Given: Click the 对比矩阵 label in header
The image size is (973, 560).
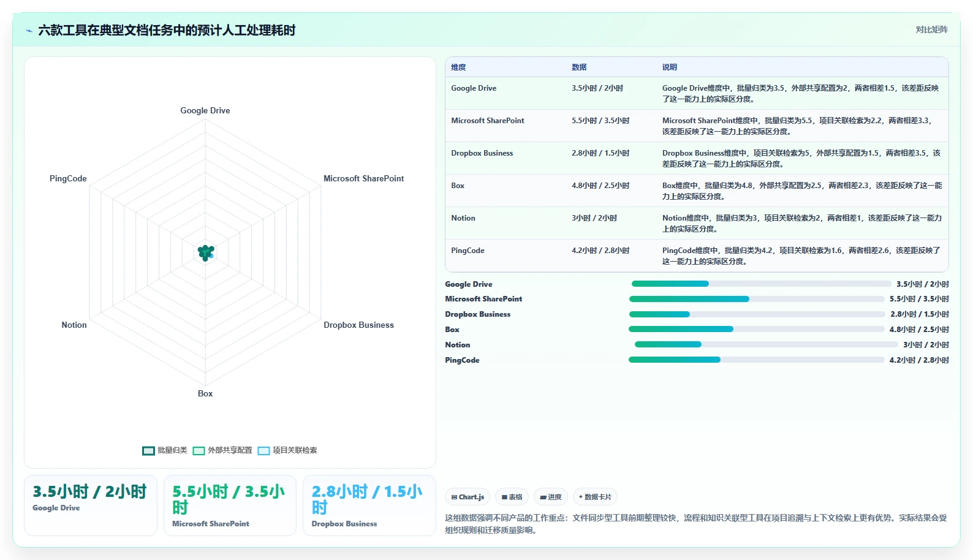Looking at the screenshot, I should (x=931, y=29).
